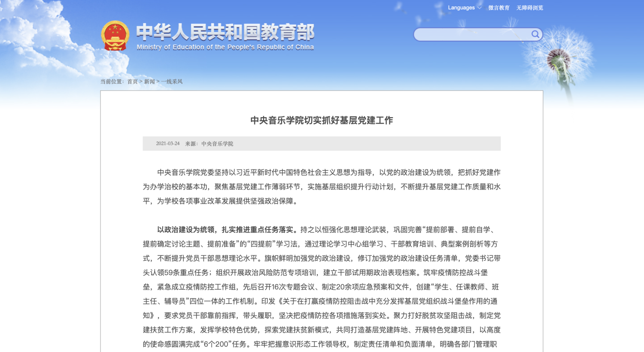This screenshot has height=352, width=644.
Task: Expand the Languages chevron arrow
Action: (x=479, y=8)
